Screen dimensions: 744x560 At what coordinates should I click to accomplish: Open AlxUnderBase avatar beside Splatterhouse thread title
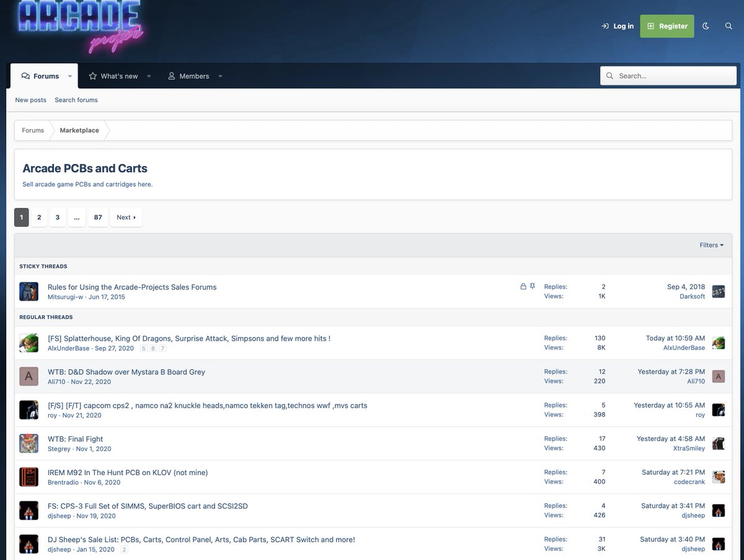tap(29, 343)
